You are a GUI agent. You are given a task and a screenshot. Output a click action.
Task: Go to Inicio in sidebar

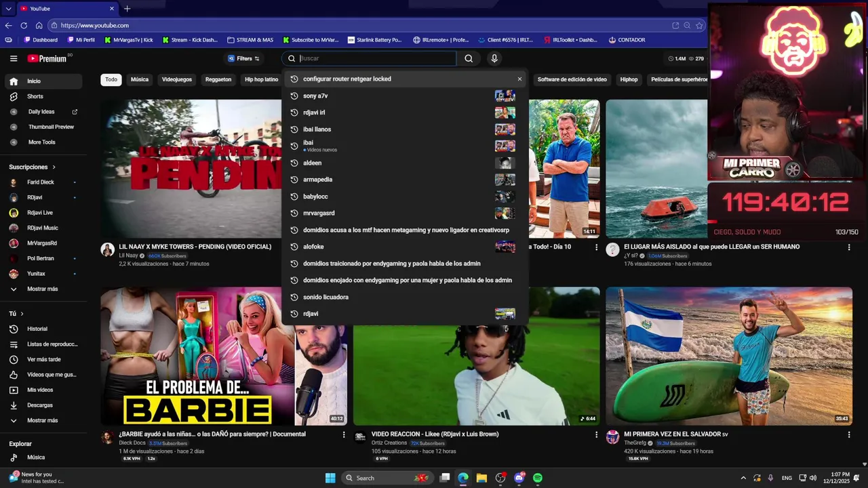click(x=43, y=81)
